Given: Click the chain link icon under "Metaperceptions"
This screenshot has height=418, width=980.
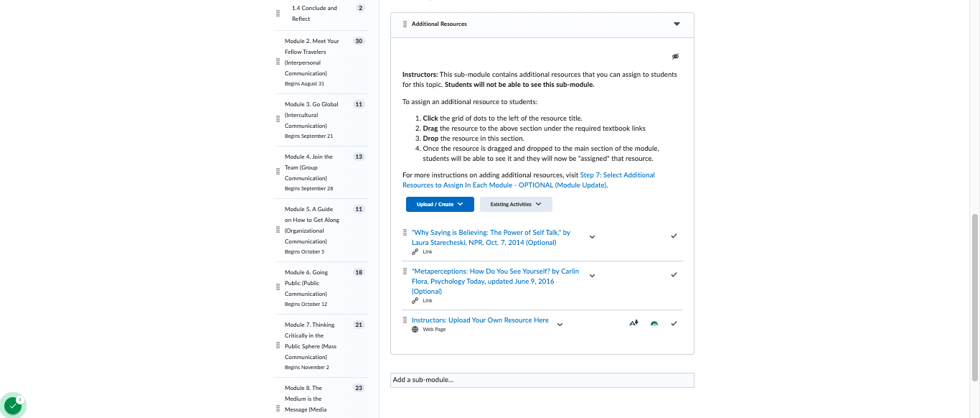Looking at the screenshot, I should click(x=415, y=300).
